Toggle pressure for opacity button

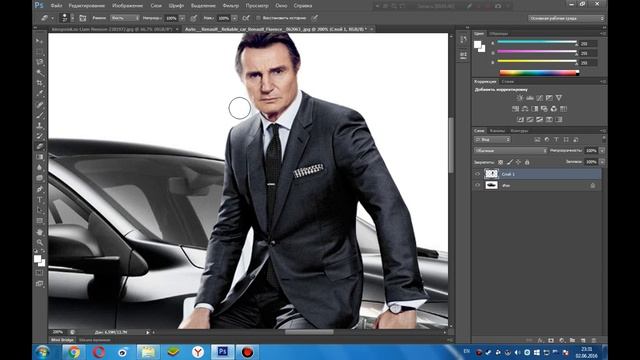pos(193,18)
